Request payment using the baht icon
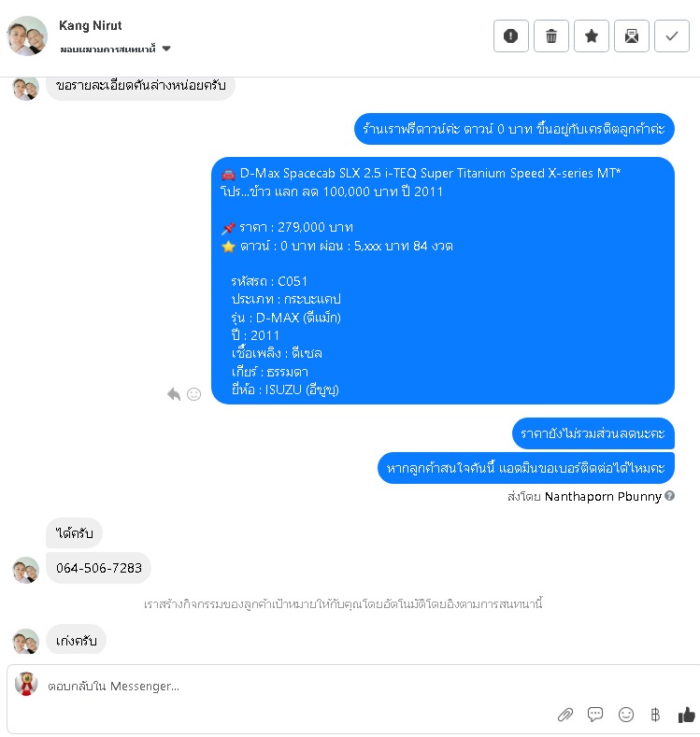The image size is (700, 737). [x=655, y=715]
